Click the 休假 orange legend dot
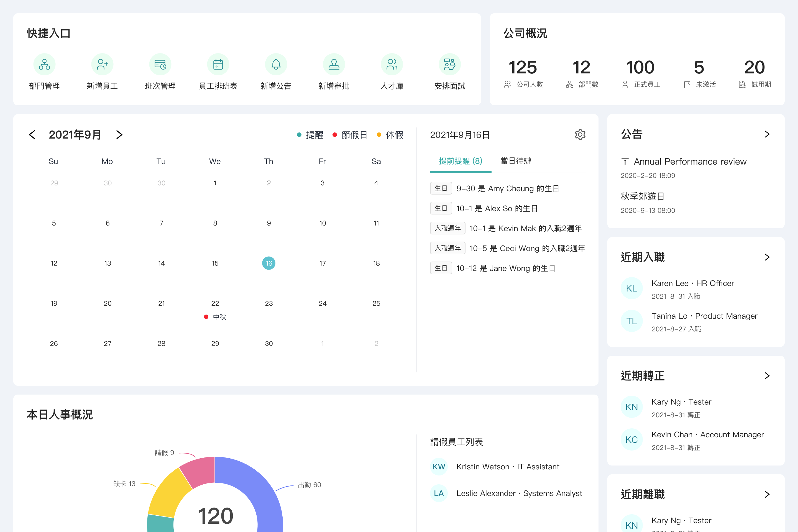This screenshot has width=798, height=532. pyautogui.click(x=379, y=135)
